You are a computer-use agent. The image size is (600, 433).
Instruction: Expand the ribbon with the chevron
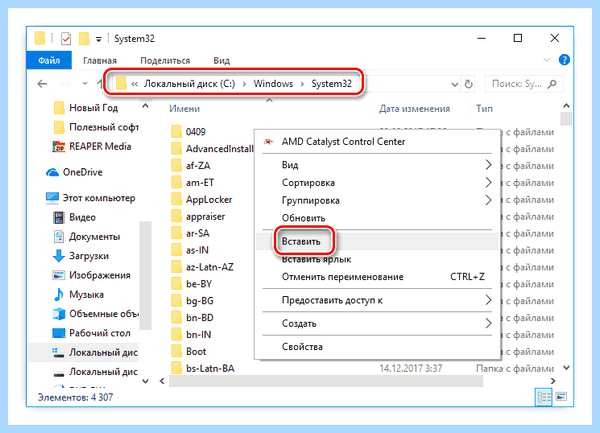pyautogui.click(x=547, y=60)
